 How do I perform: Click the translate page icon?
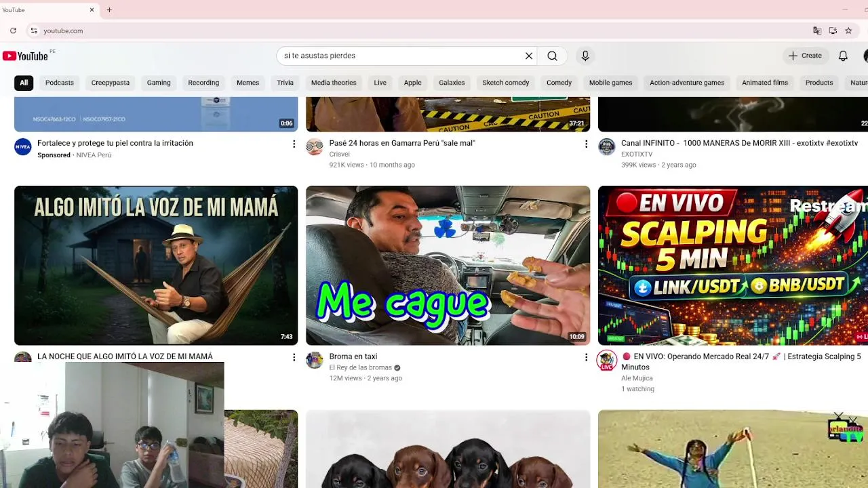coord(817,30)
